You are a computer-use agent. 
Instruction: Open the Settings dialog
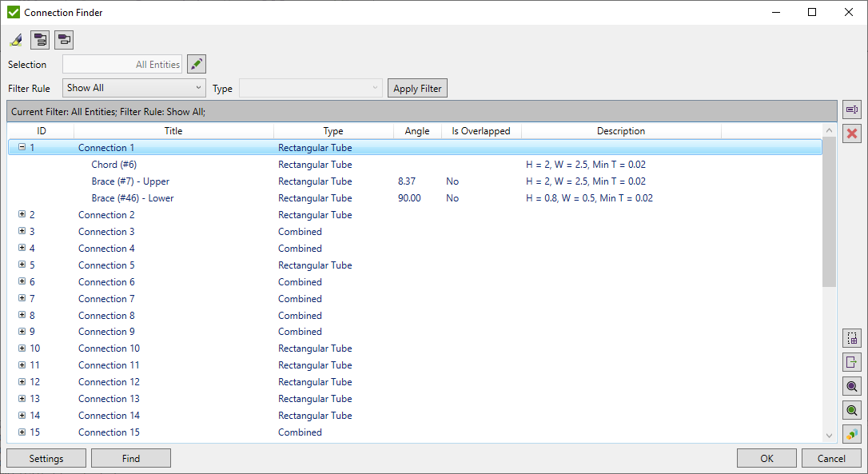pos(46,458)
